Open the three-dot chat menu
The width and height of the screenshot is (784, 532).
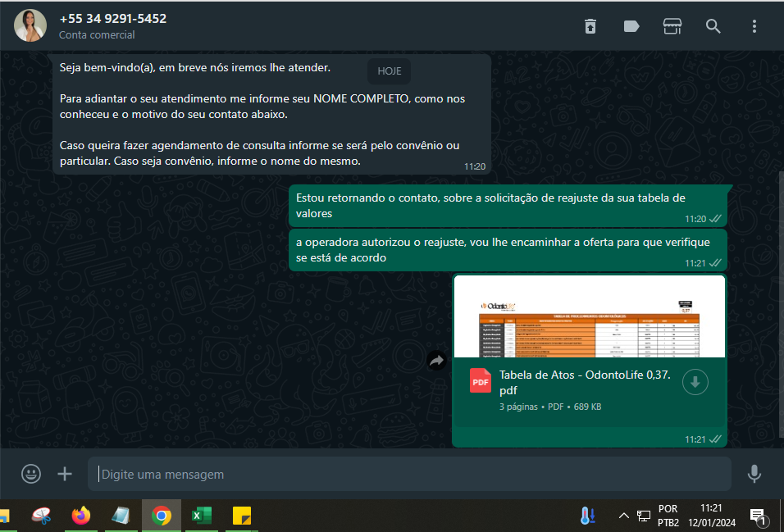[x=754, y=26]
